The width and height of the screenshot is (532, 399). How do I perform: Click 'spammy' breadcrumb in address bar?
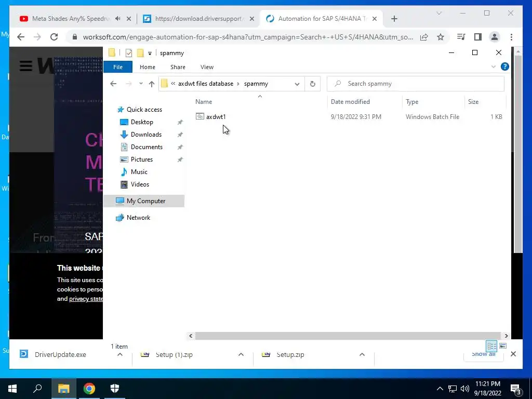(x=256, y=84)
